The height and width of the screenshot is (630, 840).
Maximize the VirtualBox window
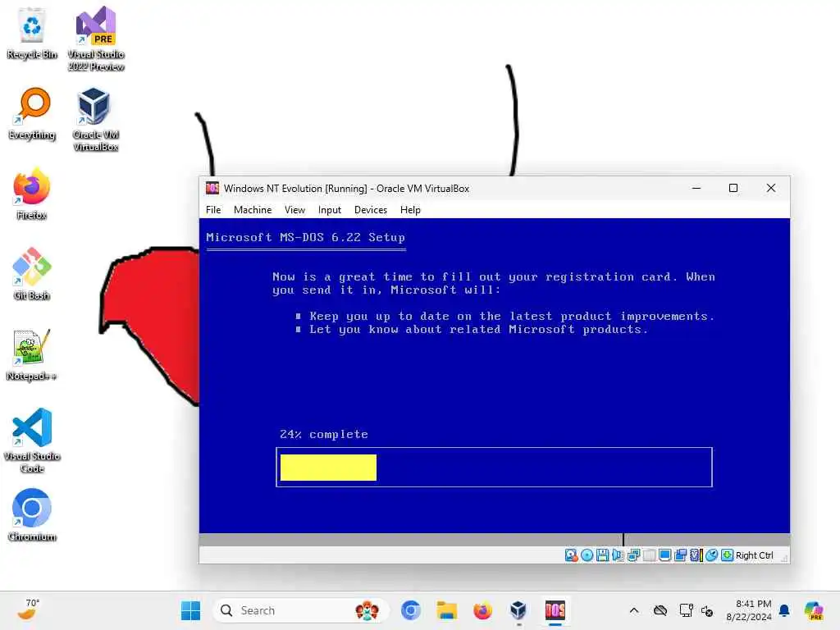(733, 188)
